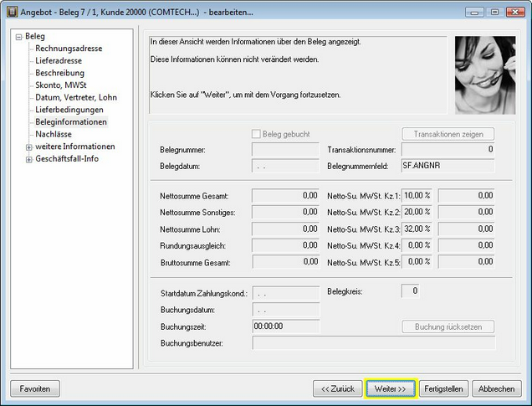
Task: Click the Buchungszeit field
Action: point(285,326)
